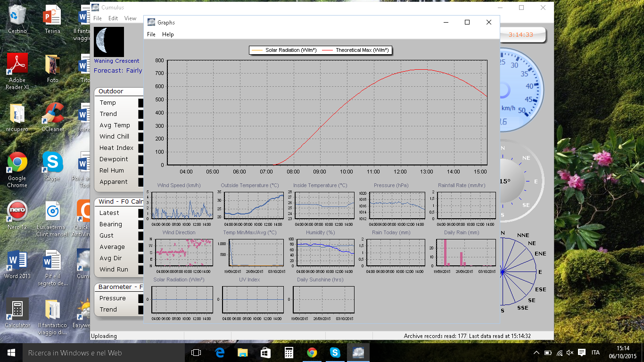The width and height of the screenshot is (644, 362).
Task: Open the View menu in Cumulus
Action: (x=130, y=18)
